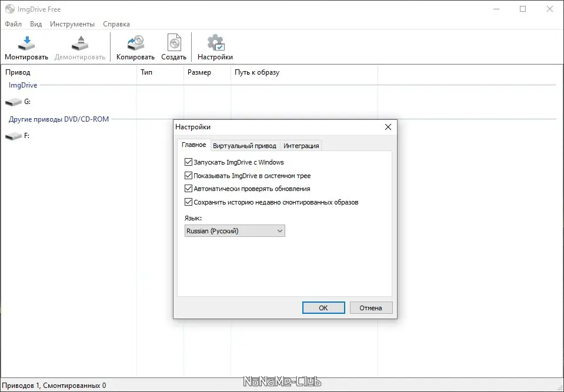564x392 pixels.
Task: Click the Тип column header
Action: (160, 72)
